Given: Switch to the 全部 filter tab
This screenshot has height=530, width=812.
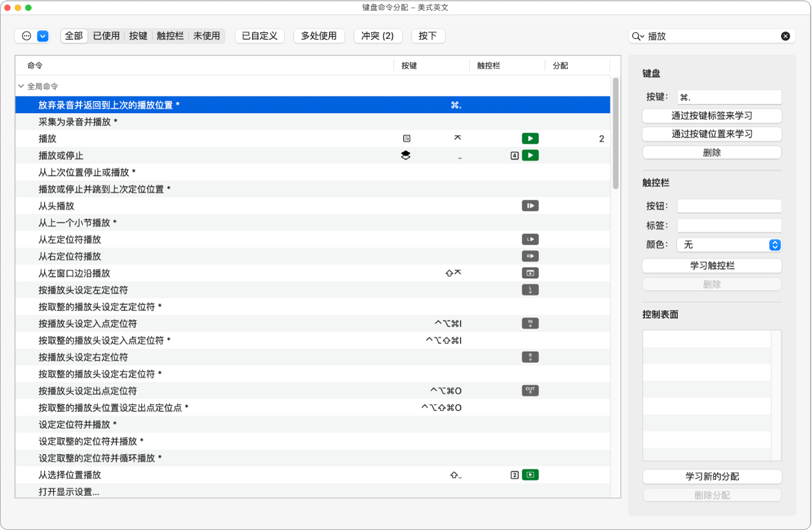Looking at the screenshot, I should coord(73,36).
